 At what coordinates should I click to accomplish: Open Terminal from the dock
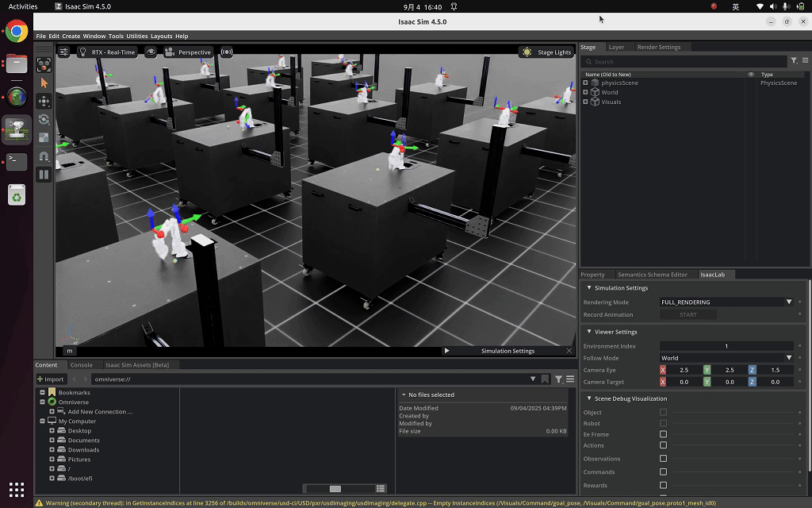(17, 162)
